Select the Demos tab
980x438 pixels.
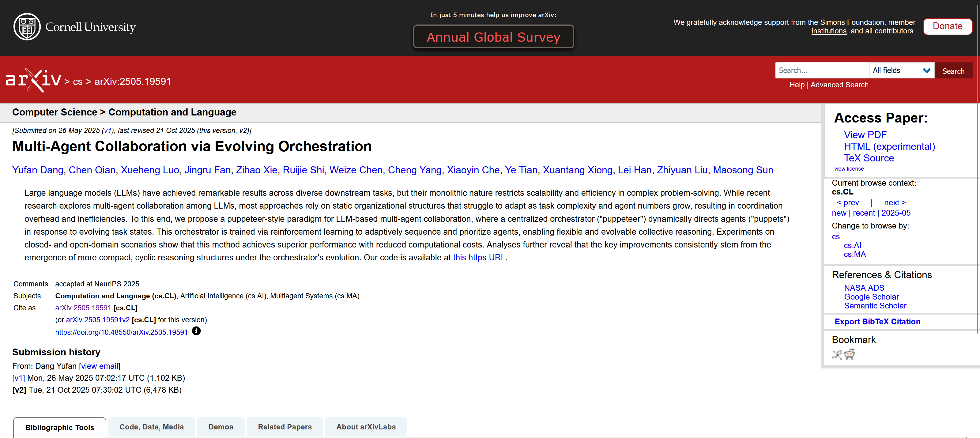pos(221,427)
